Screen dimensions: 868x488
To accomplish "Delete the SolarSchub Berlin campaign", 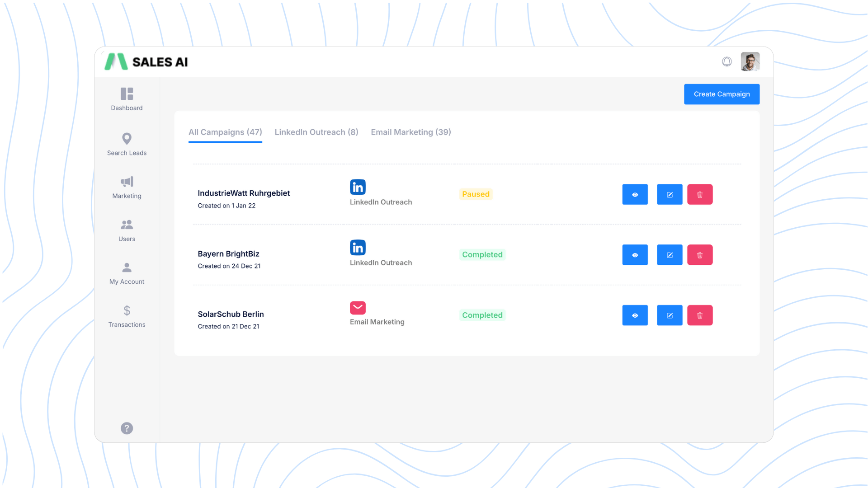I will point(699,315).
